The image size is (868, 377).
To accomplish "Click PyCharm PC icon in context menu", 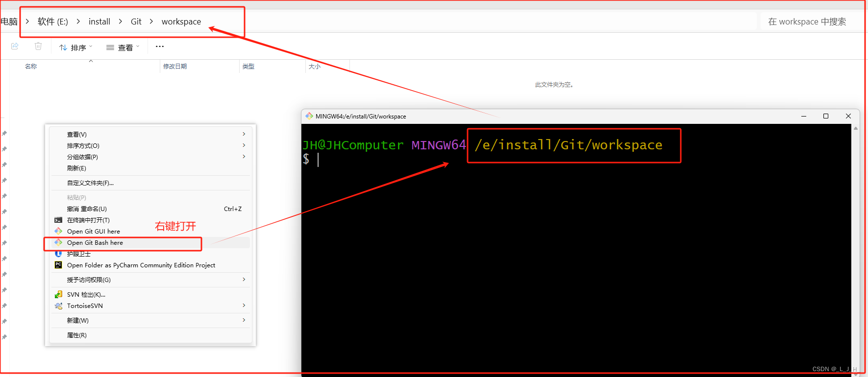I will [x=58, y=265].
